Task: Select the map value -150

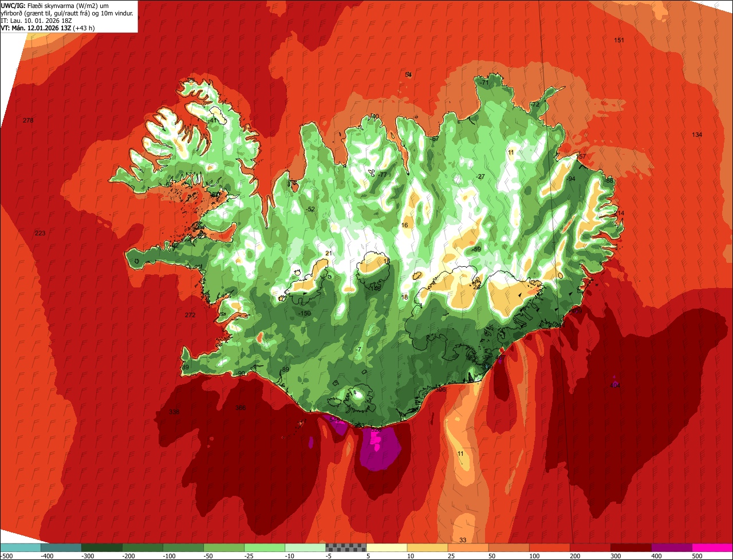Action: 305,313
